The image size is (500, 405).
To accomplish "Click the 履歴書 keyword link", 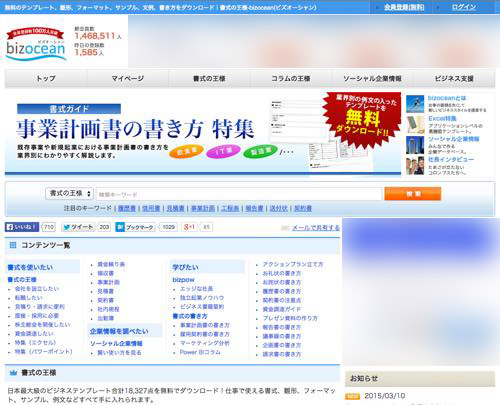I will (127, 208).
